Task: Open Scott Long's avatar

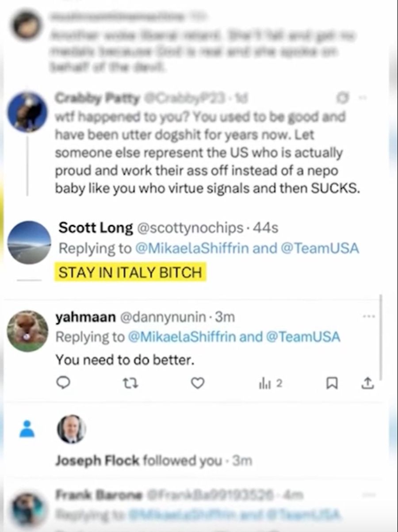Action: click(x=29, y=243)
